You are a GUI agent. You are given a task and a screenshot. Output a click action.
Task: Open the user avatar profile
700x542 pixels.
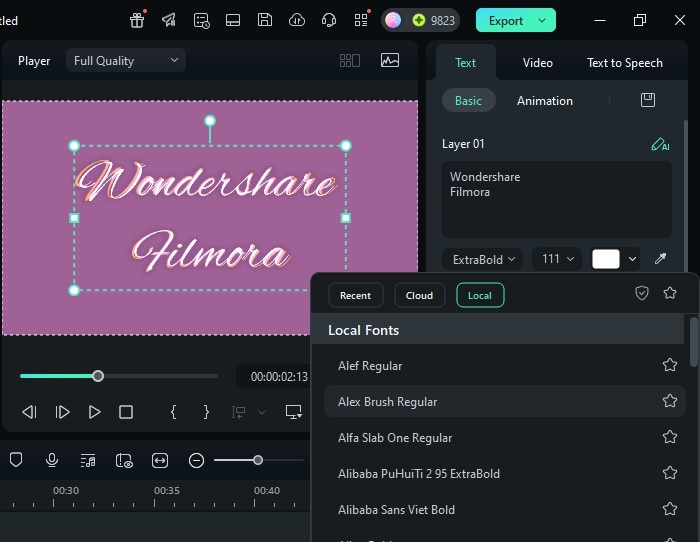(393, 20)
